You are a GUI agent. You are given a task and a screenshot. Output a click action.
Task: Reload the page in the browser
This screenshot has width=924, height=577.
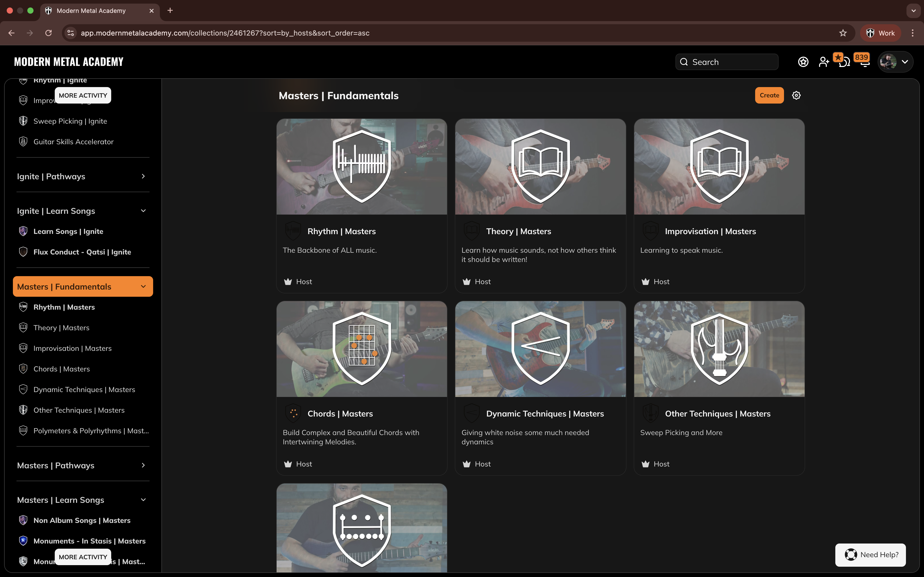pos(48,33)
